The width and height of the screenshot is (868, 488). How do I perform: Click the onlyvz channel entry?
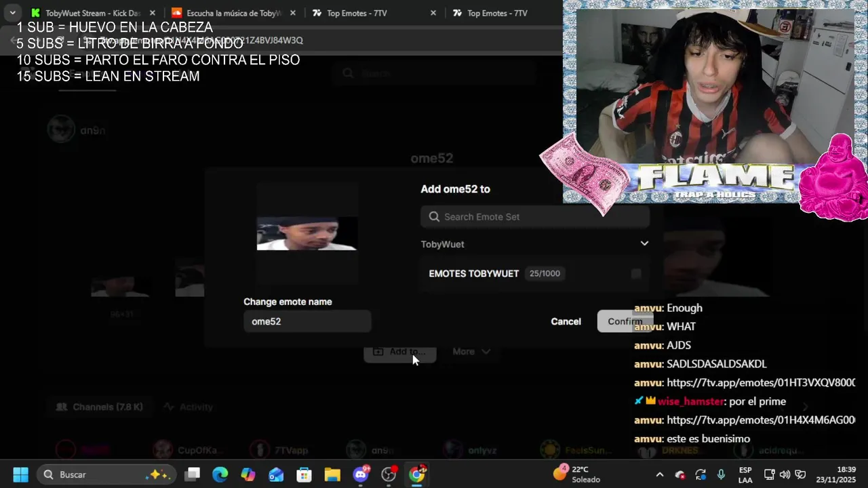pos(469,449)
